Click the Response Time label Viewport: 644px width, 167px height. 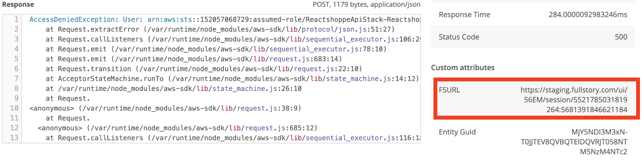point(464,15)
